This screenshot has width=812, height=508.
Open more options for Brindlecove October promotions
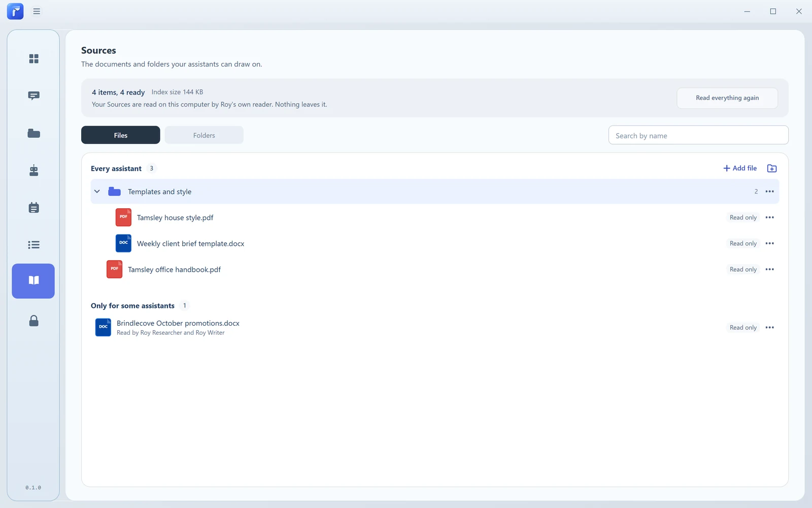pos(769,328)
